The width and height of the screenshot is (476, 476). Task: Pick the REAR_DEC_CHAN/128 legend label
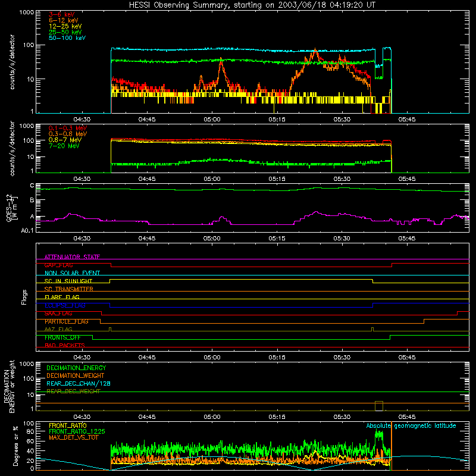point(79,384)
